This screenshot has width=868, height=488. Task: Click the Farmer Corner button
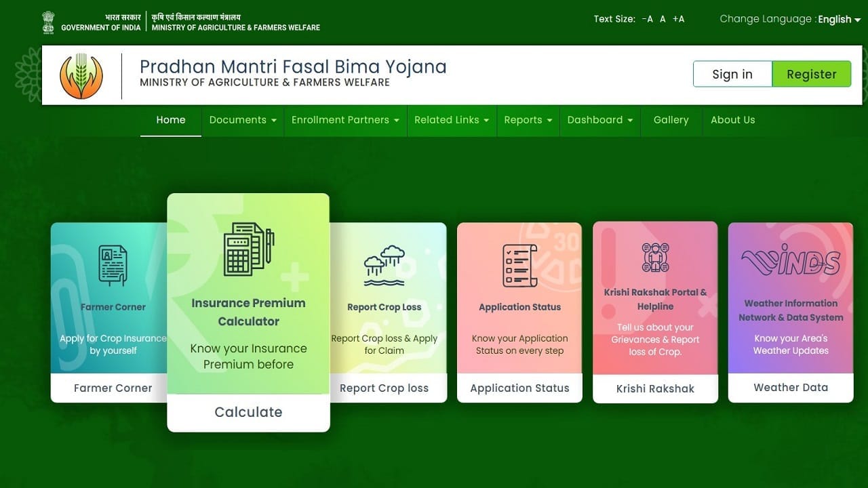[x=113, y=388]
